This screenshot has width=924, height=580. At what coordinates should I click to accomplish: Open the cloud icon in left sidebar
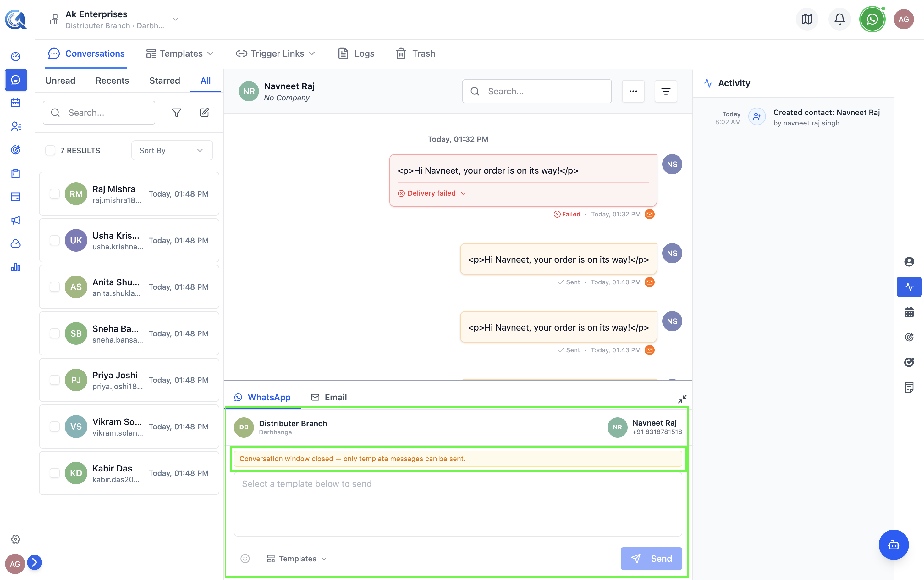[16, 243]
